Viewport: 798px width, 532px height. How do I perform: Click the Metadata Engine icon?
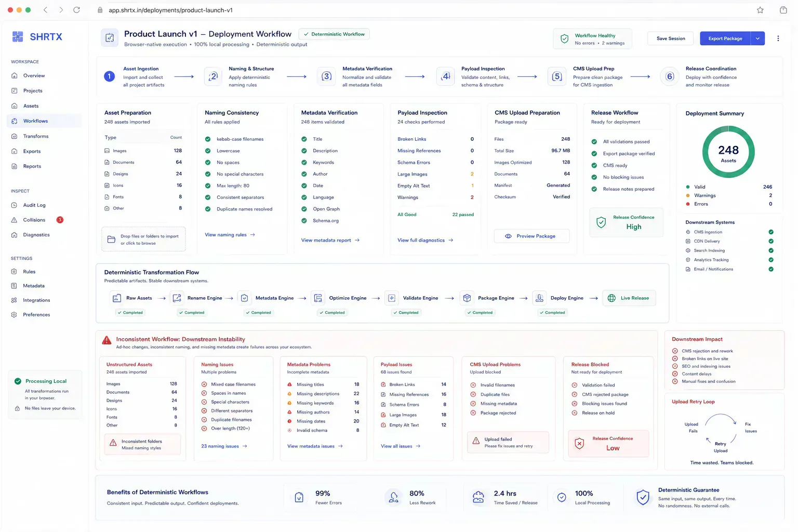[244, 298]
